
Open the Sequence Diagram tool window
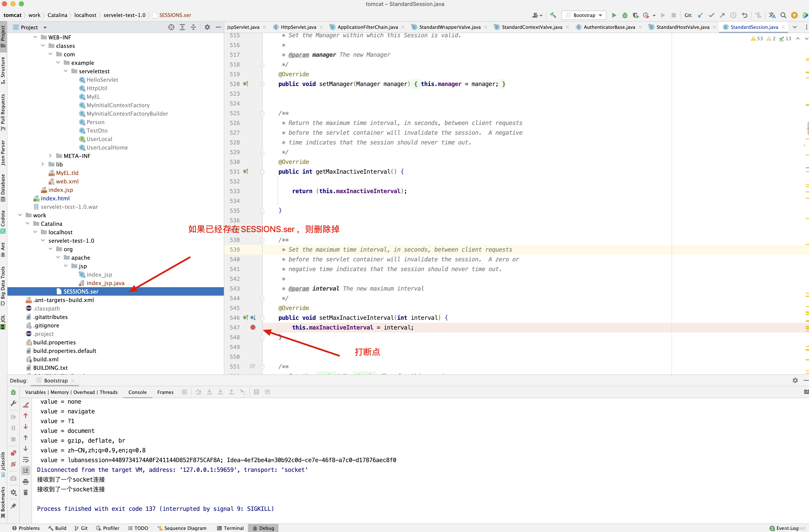(x=182, y=528)
